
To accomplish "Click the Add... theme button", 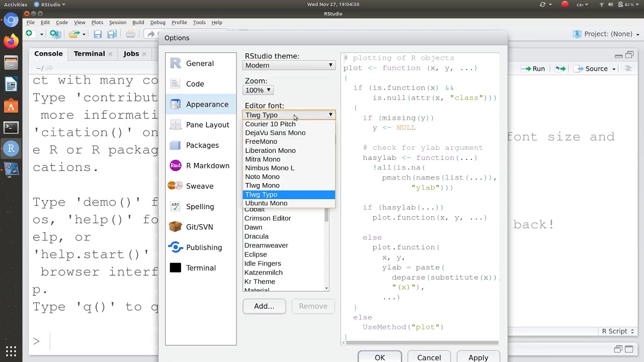I will (x=264, y=306).
